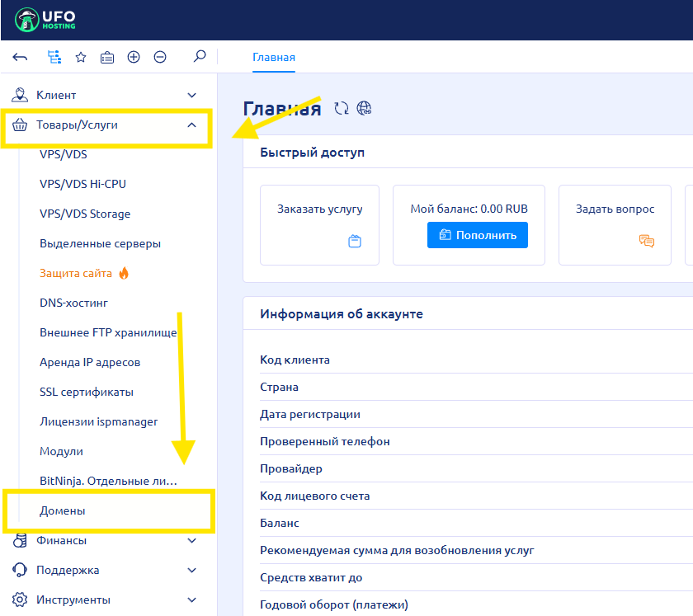
Task: Click the back arrow in the toolbar
Action: 21,58
